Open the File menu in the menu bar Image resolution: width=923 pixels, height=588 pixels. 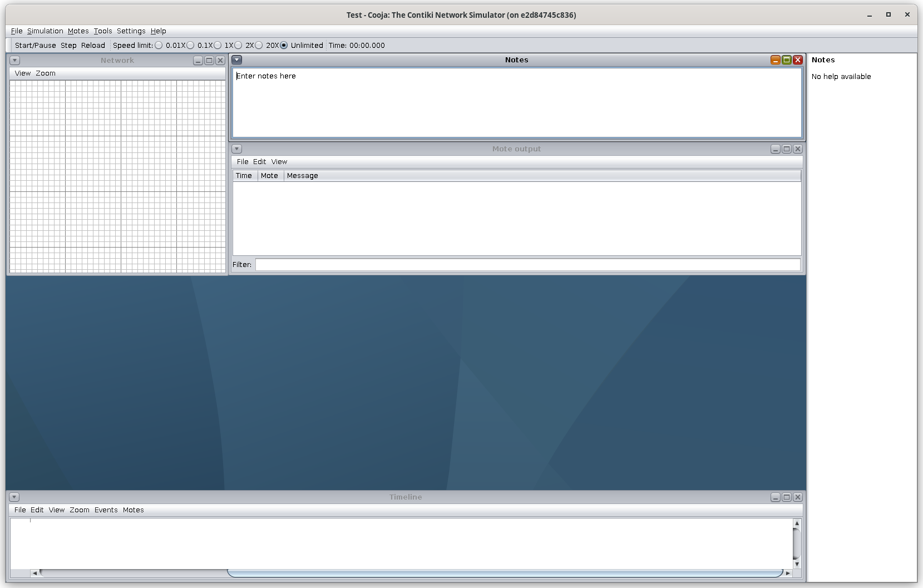(17, 31)
